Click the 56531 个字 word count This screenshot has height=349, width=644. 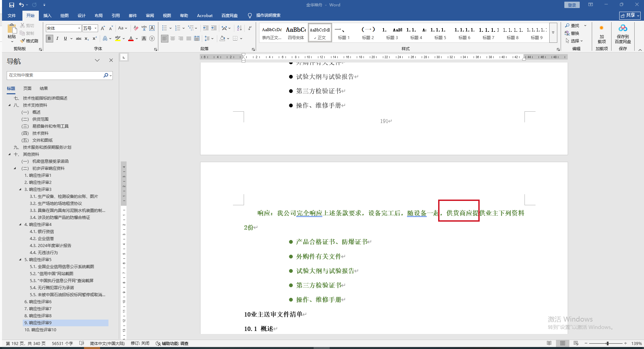(62, 343)
